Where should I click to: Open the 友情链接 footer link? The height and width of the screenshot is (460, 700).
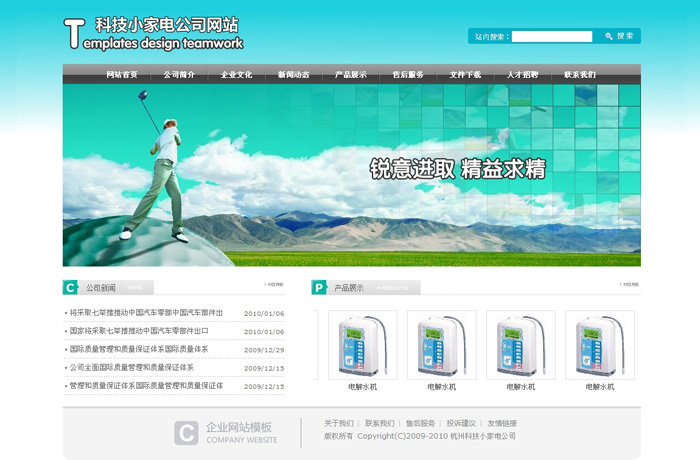pyautogui.click(x=502, y=423)
